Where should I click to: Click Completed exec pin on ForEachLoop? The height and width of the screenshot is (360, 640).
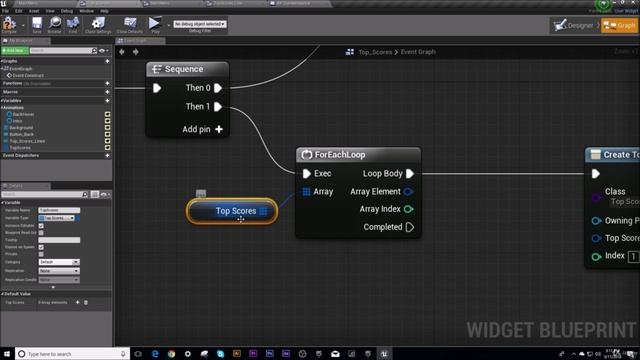coord(410,227)
